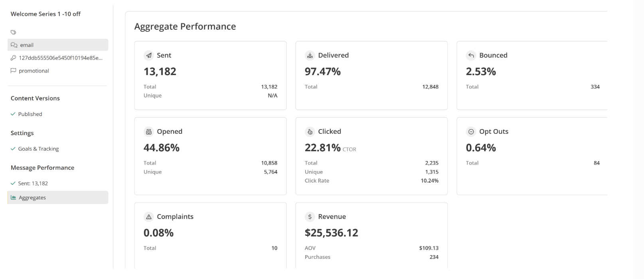Click the envelope icon on the Opened card
644x279 pixels.
pos(149,132)
